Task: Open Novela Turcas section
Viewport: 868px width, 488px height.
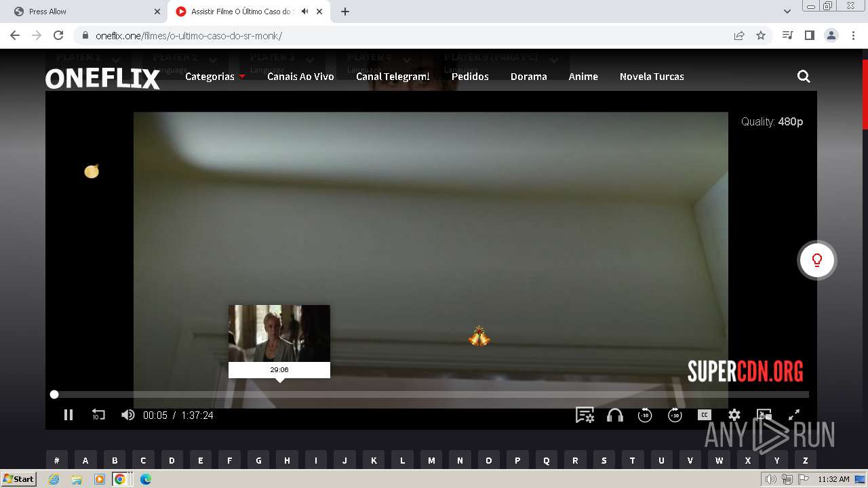Action: click(x=652, y=77)
